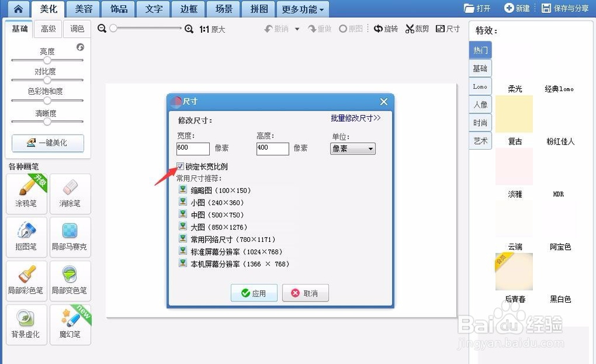Image resolution: width=596 pixels, height=364 pixels.
Task: Click the 裁剪 crop tool
Action: (417, 29)
